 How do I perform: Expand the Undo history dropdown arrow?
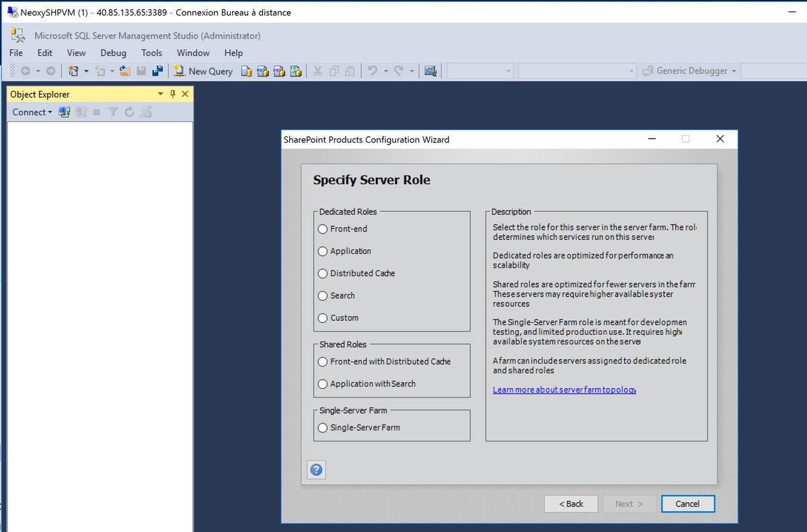pyautogui.click(x=385, y=71)
